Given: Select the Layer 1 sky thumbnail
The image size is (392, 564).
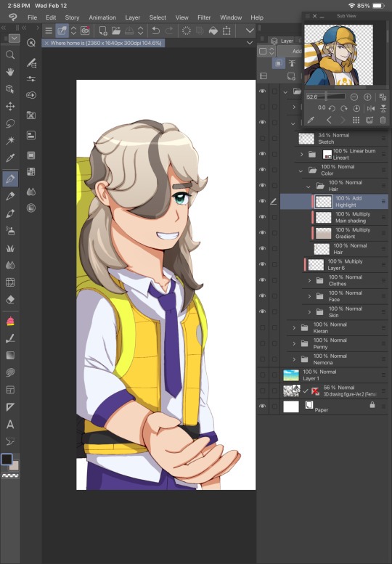Looking at the screenshot, I should tap(291, 375).
